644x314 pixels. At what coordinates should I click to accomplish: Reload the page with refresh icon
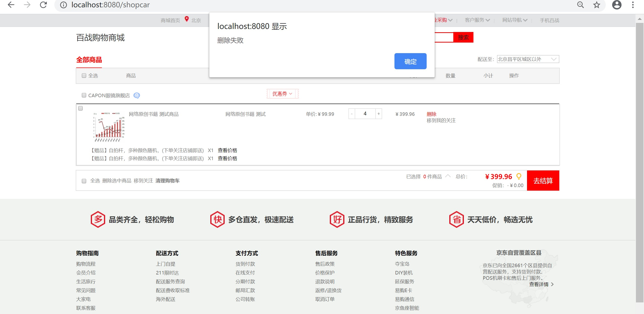44,5
